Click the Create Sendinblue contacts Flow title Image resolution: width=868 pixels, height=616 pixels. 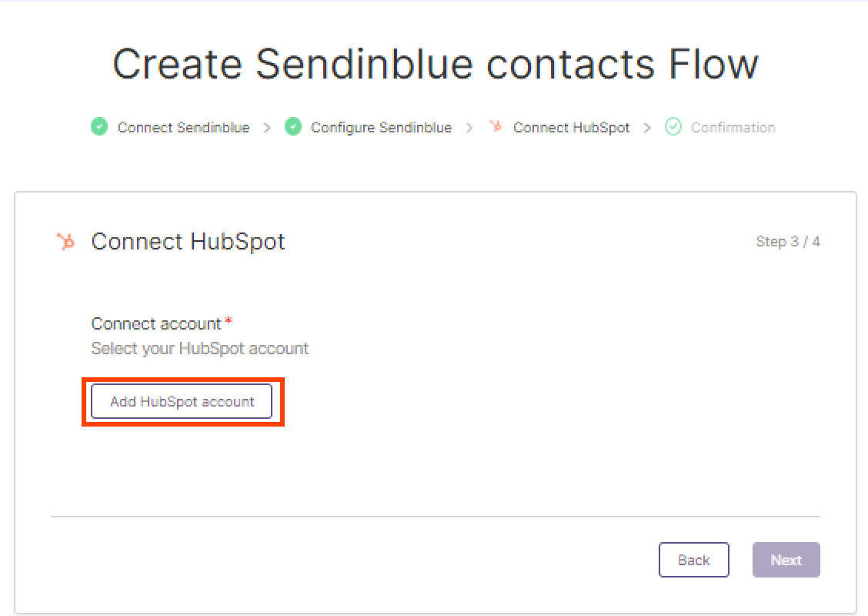pos(435,64)
